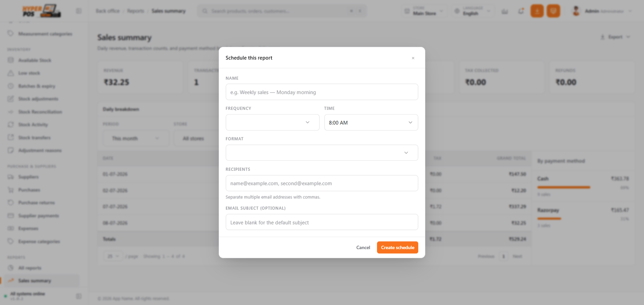Viewport: 644px width, 305px height.
Task: Close the Schedule this report dialog
Action: click(413, 58)
